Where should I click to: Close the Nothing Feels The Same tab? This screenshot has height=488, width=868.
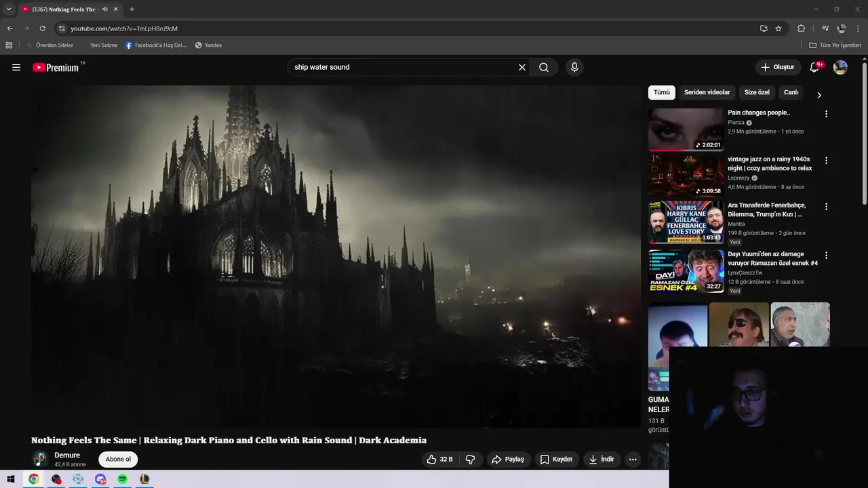(116, 9)
